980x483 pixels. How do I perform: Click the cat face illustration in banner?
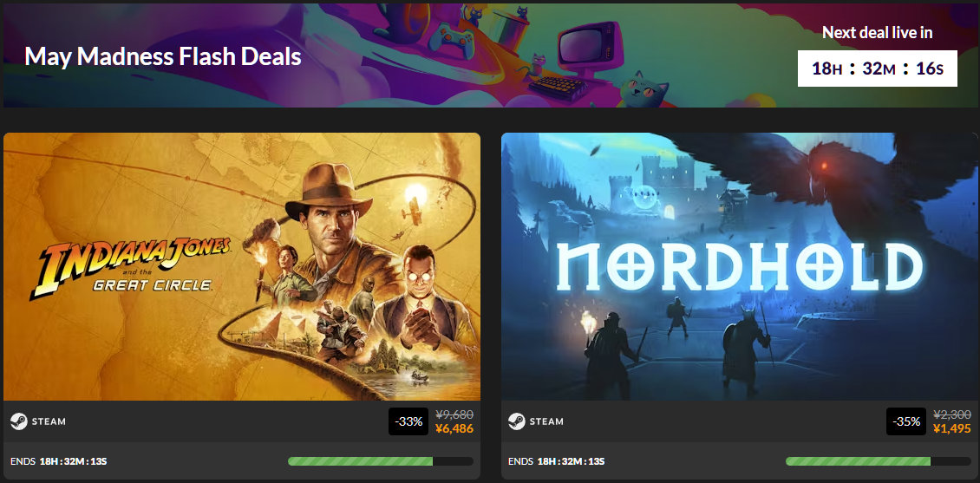(642, 89)
